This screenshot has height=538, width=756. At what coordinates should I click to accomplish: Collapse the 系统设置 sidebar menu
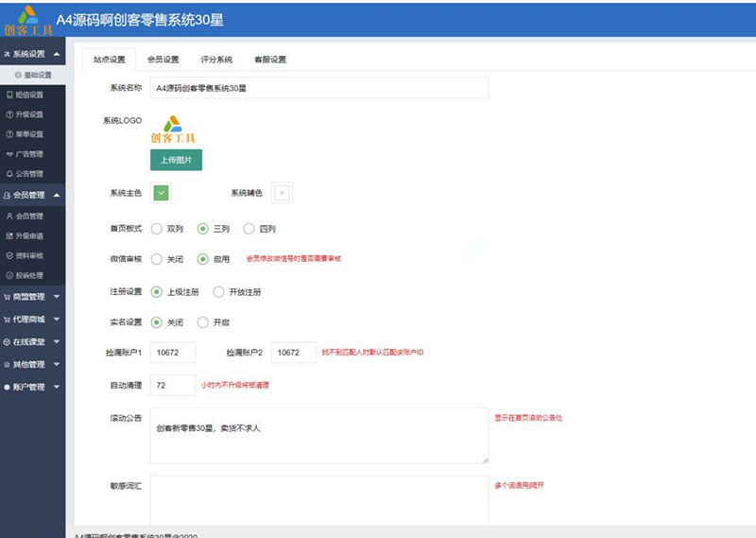(x=32, y=54)
